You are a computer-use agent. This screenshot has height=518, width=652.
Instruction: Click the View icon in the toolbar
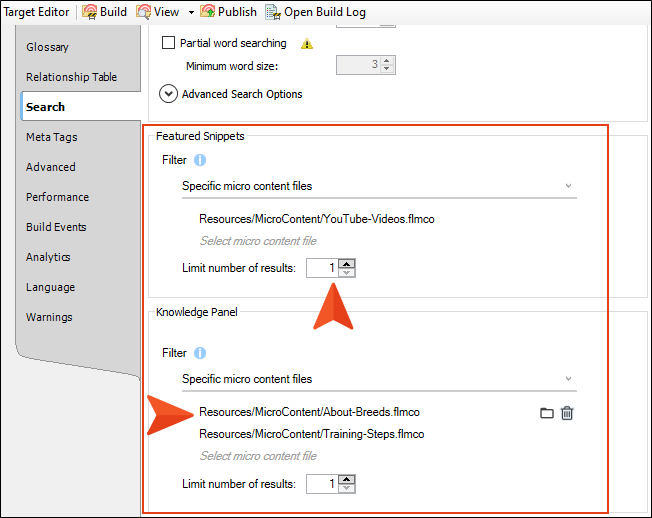click(144, 12)
